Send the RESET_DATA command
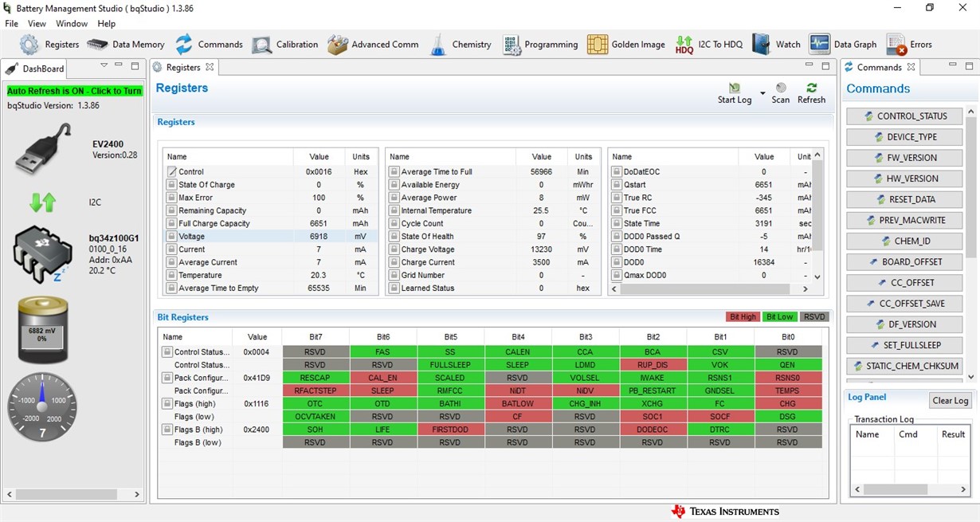 pyautogui.click(x=904, y=199)
